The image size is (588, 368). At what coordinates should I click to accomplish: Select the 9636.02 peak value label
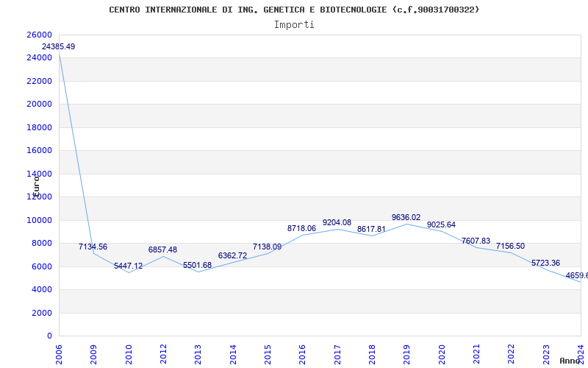coord(406,218)
